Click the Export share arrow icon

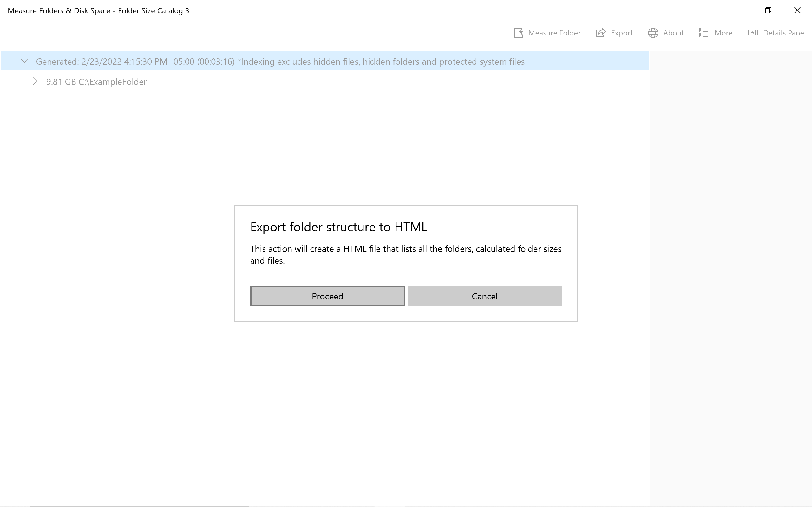[601, 33]
